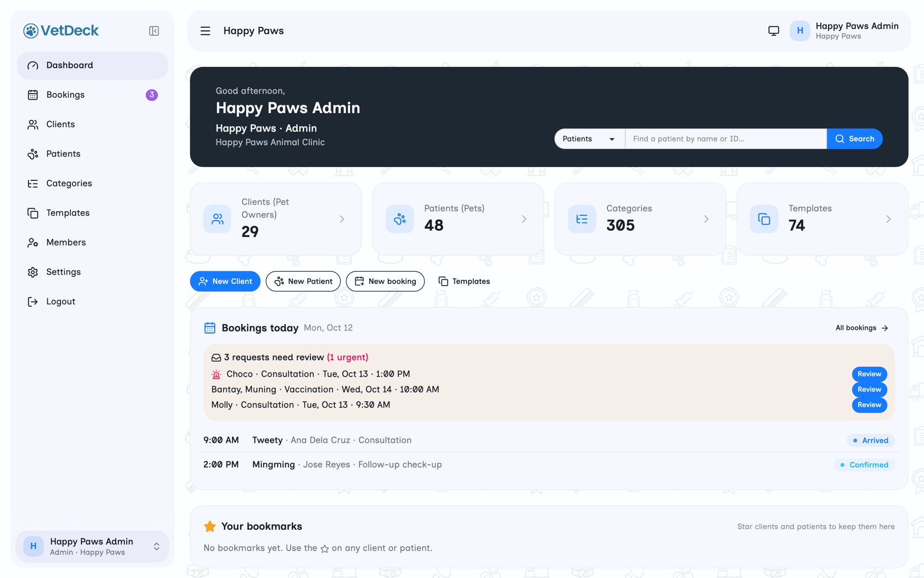Open Templates card chevron

click(889, 219)
